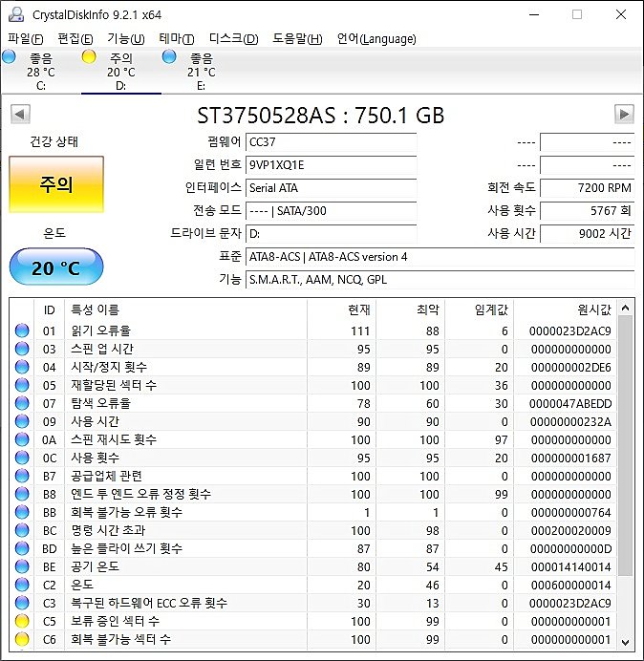
Task: Open the 편집(E) menu
Action: [75, 39]
